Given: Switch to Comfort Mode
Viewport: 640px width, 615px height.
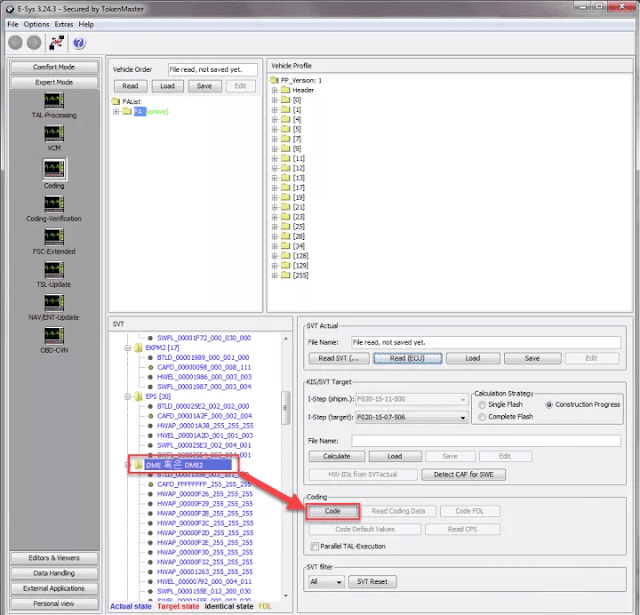Looking at the screenshot, I should pos(54,67).
